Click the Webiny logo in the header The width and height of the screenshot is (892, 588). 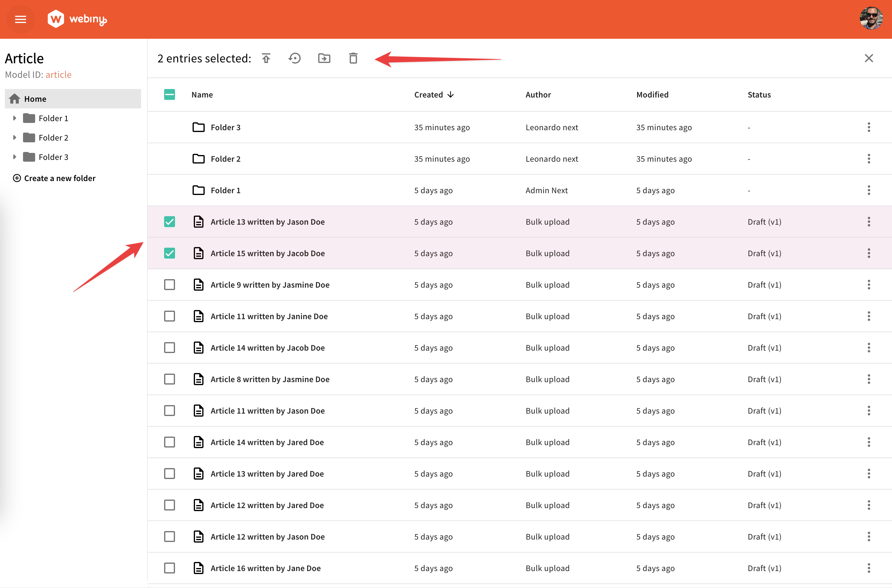click(77, 19)
